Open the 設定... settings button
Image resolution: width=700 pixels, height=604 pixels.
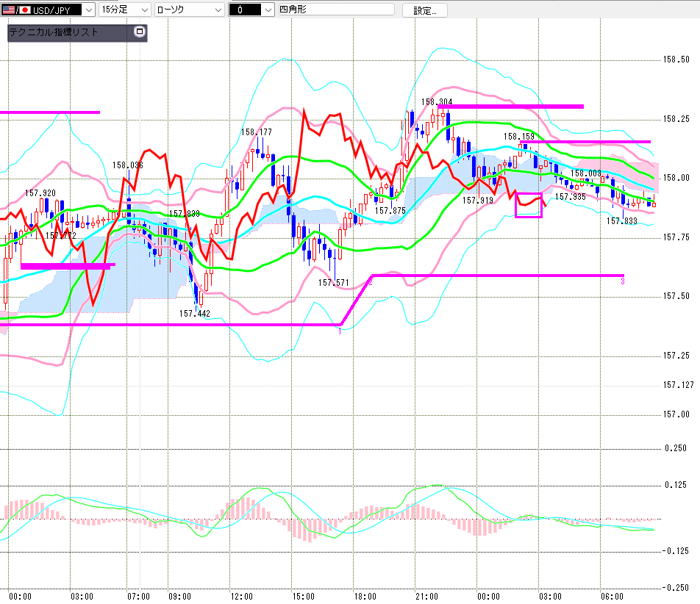click(x=424, y=10)
